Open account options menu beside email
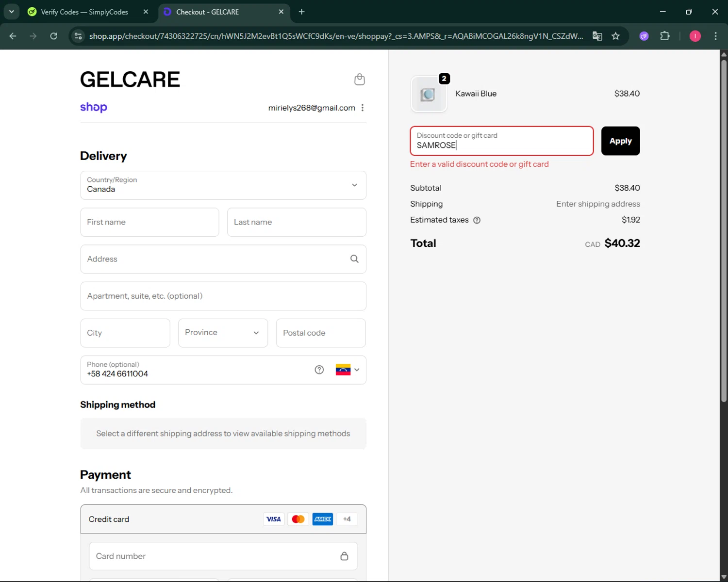Screen dimensions: 728x582 click(x=362, y=108)
